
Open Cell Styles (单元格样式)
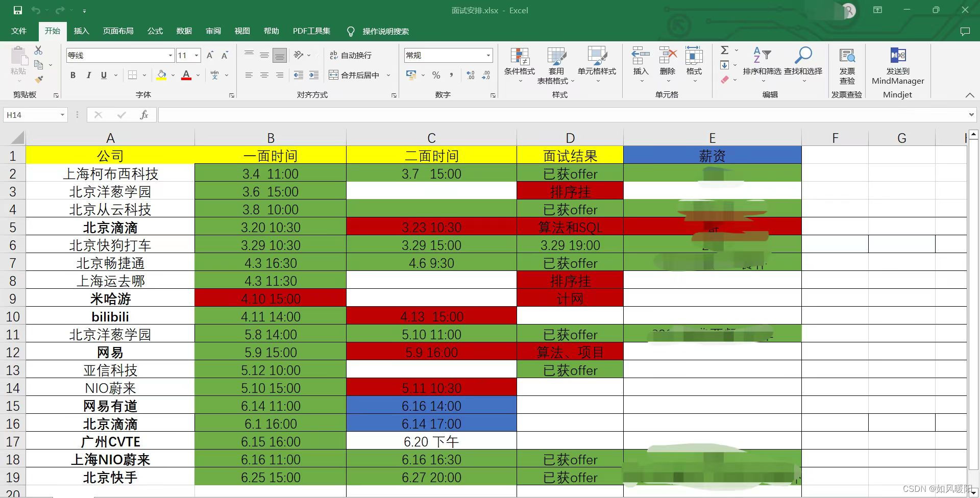pos(597,65)
